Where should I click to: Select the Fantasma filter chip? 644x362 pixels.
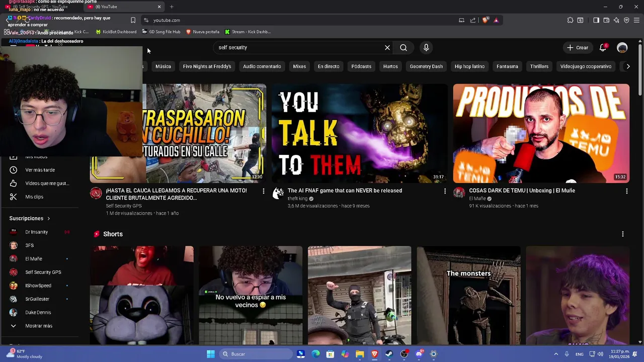point(507,66)
